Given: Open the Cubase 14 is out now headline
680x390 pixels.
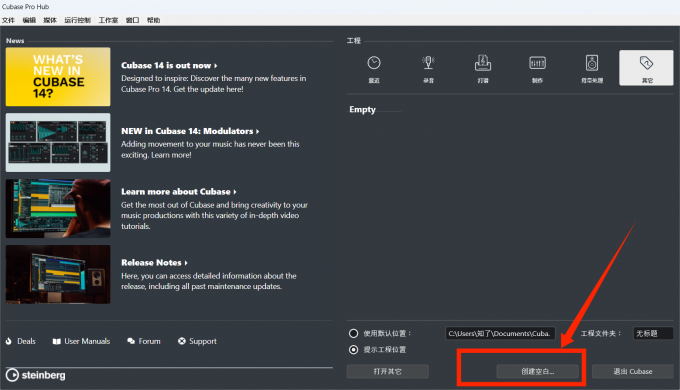Looking at the screenshot, I should coord(169,66).
